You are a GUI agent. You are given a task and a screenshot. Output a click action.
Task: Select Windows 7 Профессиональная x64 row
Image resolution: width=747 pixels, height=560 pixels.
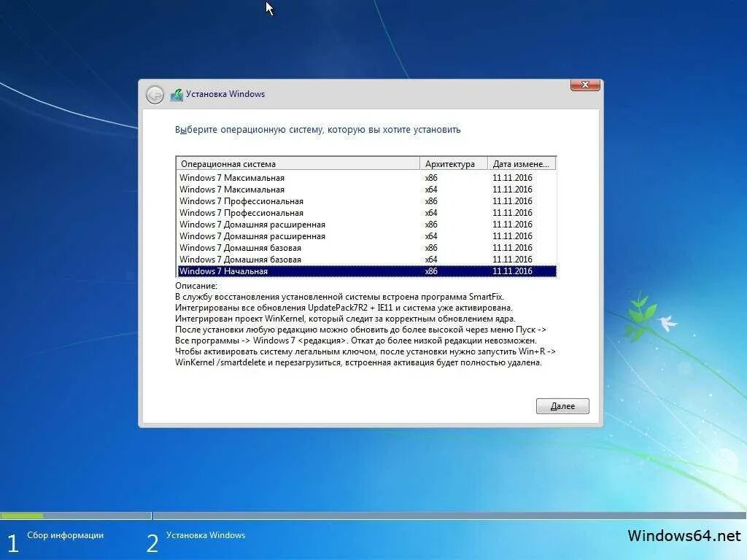point(367,213)
